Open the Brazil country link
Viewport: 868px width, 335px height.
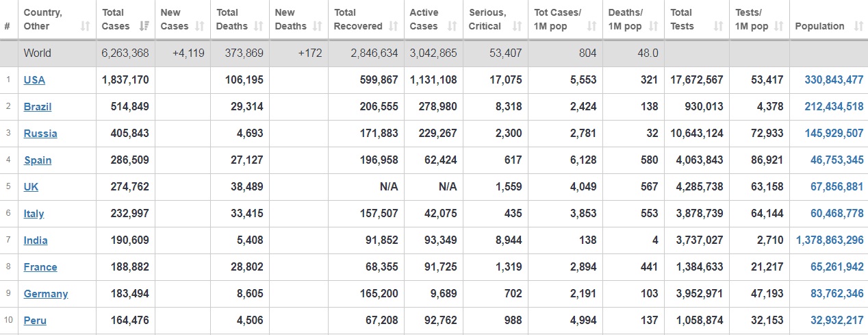[38, 107]
